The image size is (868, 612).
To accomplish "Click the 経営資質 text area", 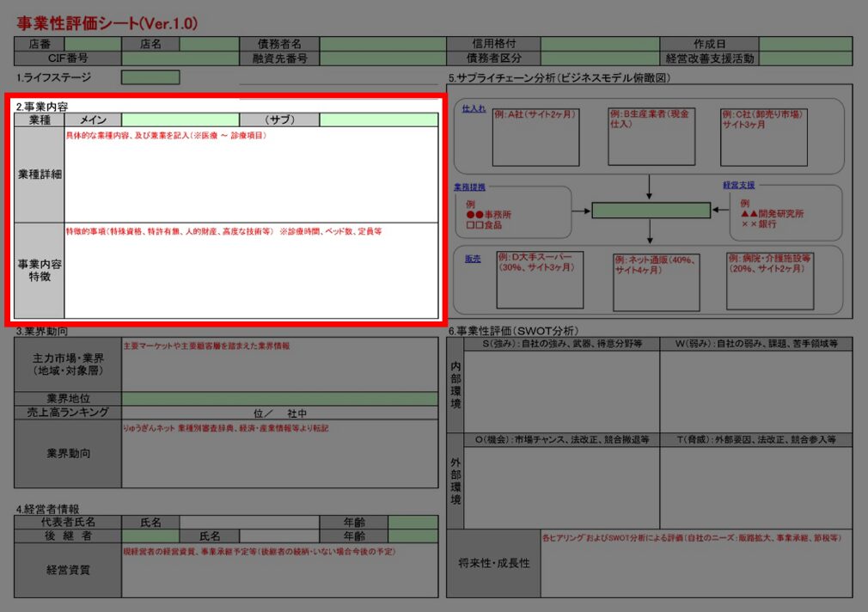I will coord(279,571).
